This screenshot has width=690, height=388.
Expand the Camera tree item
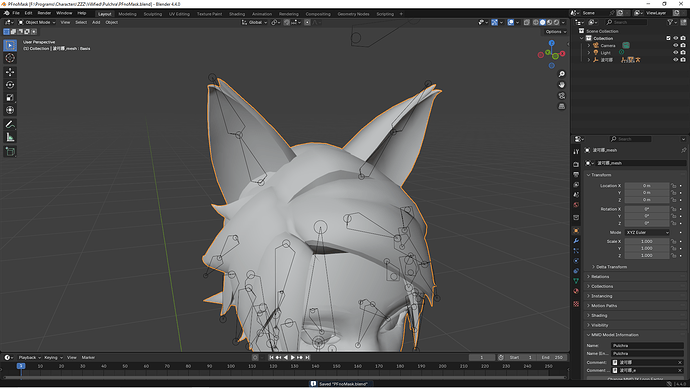pos(589,45)
